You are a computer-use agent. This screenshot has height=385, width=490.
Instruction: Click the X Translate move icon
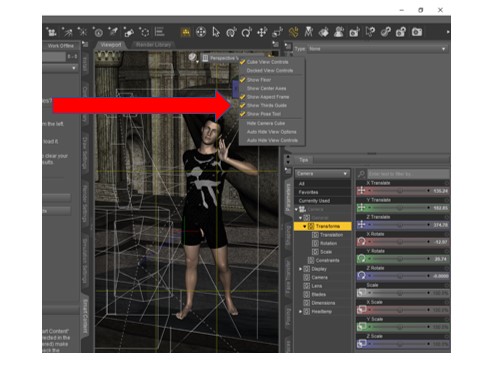[361, 191]
